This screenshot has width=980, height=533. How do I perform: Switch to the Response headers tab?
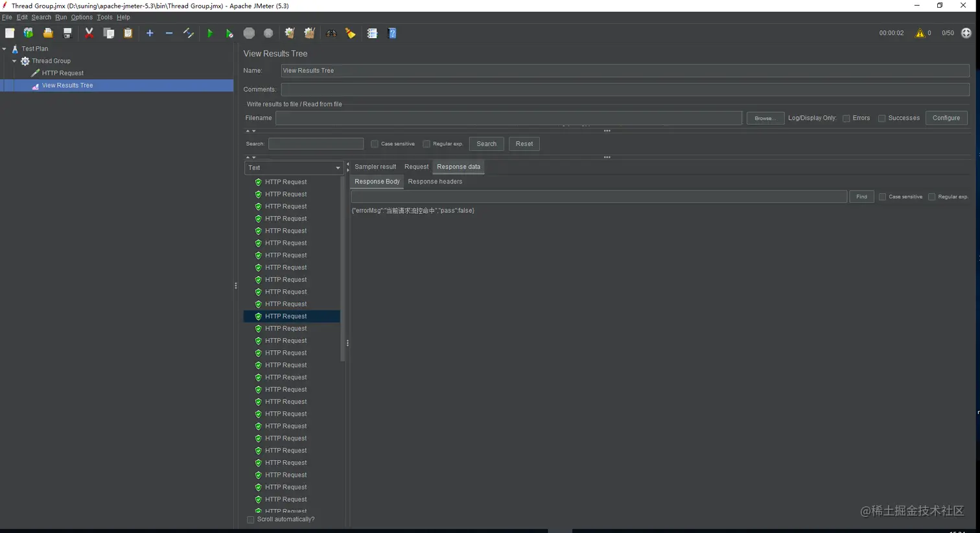(435, 182)
